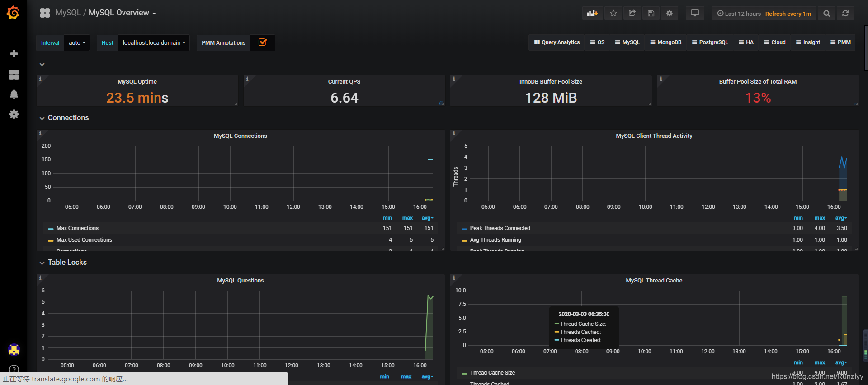Collapse the Connections row
This screenshot has height=385, width=868.
pyautogui.click(x=68, y=118)
